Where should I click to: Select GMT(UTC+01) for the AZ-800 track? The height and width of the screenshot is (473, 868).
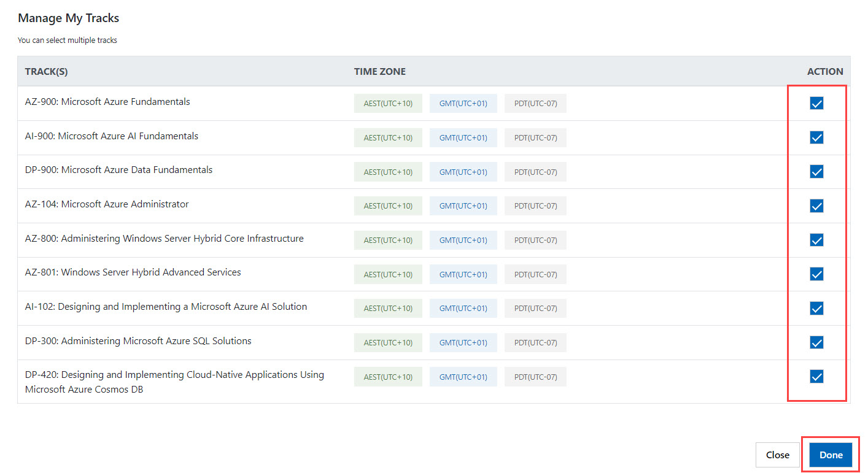pos(463,240)
